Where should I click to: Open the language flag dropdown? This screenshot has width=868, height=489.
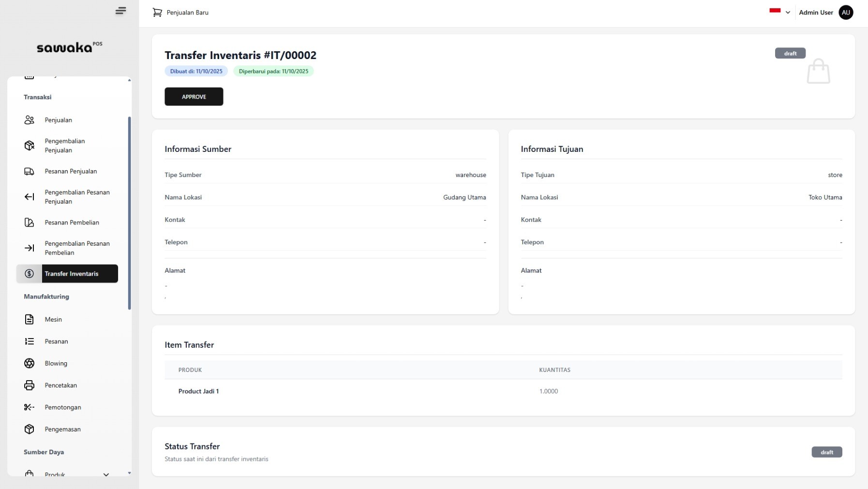tap(779, 12)
